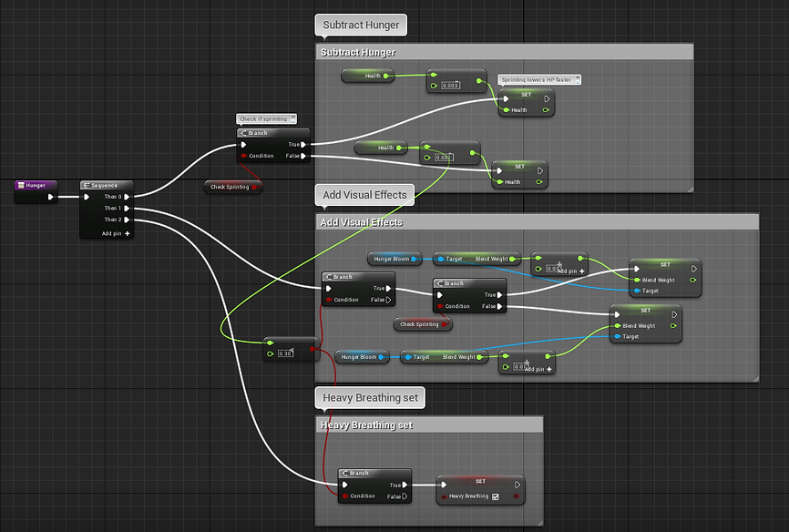Click the 0.30 comparison value field
The height and width of the screenshot is (532, 789).
[285, 353]
